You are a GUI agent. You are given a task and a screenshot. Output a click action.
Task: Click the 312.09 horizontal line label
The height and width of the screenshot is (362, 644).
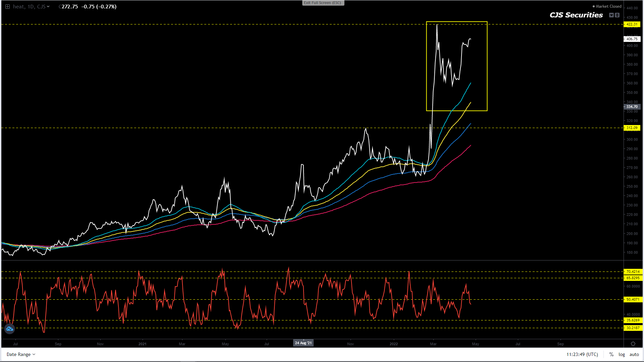[632, 128]
